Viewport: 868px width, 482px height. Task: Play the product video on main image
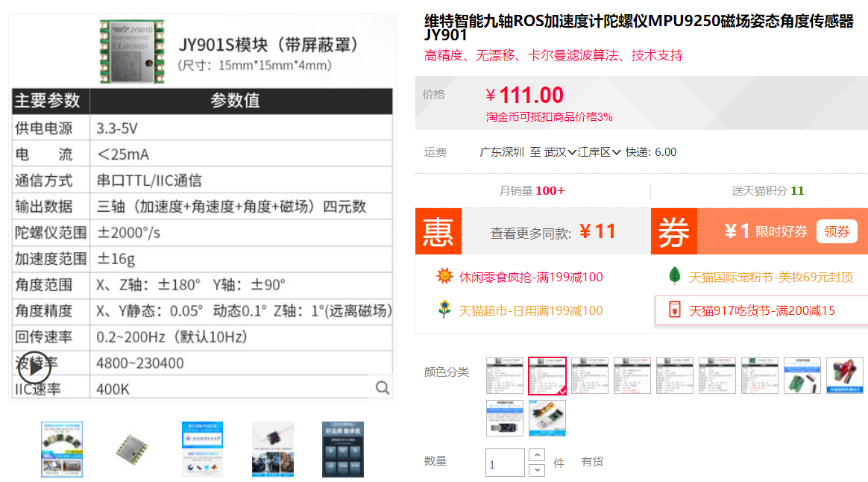(34, 367)
